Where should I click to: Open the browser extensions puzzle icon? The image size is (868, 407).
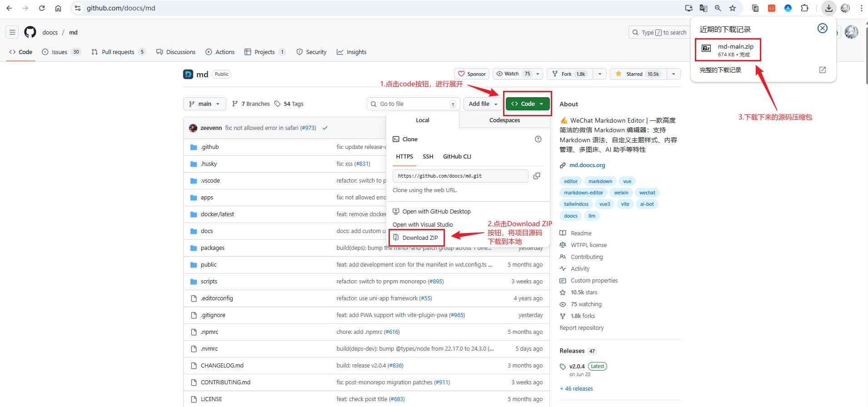[805, 8]
